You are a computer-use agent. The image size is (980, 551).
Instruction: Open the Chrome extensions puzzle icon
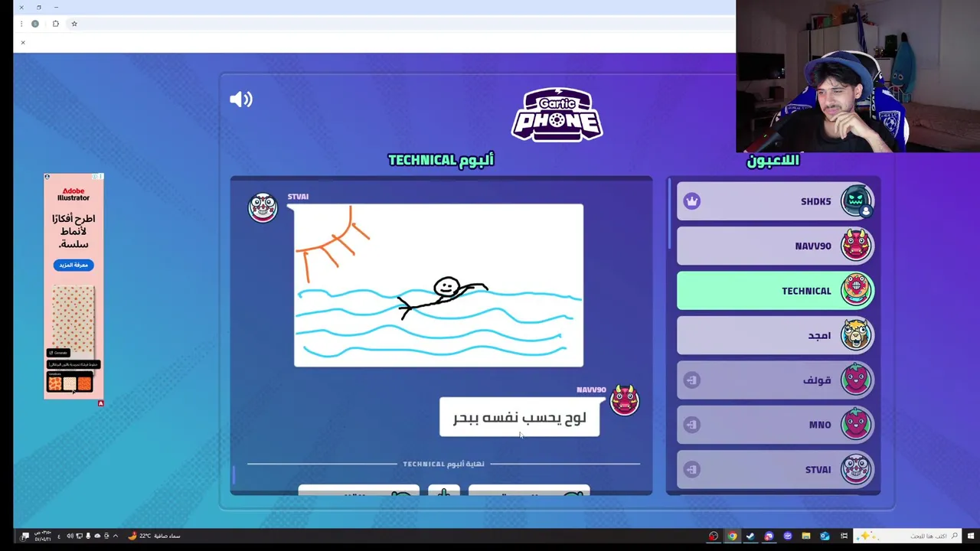pos(55,24)
